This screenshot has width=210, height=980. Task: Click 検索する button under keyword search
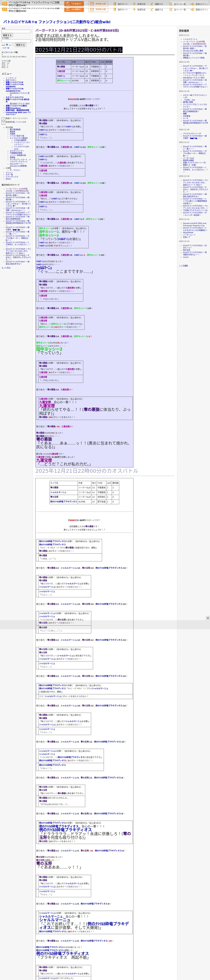pyautogui.click(x=7, y=35)
